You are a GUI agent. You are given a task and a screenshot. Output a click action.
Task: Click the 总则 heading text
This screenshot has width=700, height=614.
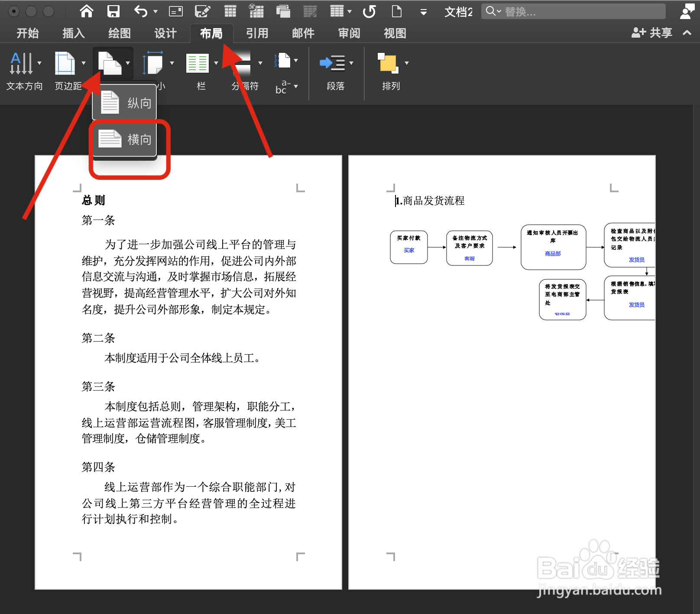coord(94,200)
